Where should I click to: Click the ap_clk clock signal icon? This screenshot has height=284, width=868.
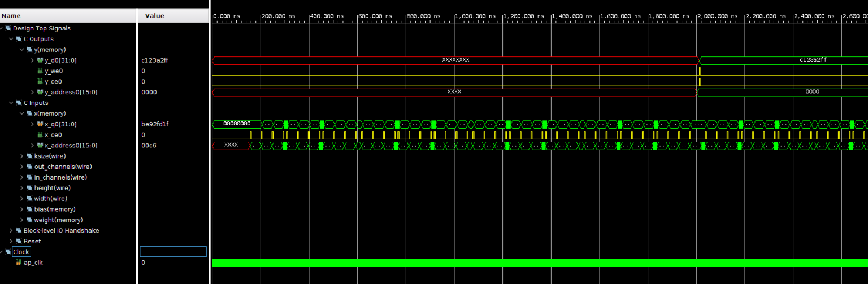click(x=19, y=263)
